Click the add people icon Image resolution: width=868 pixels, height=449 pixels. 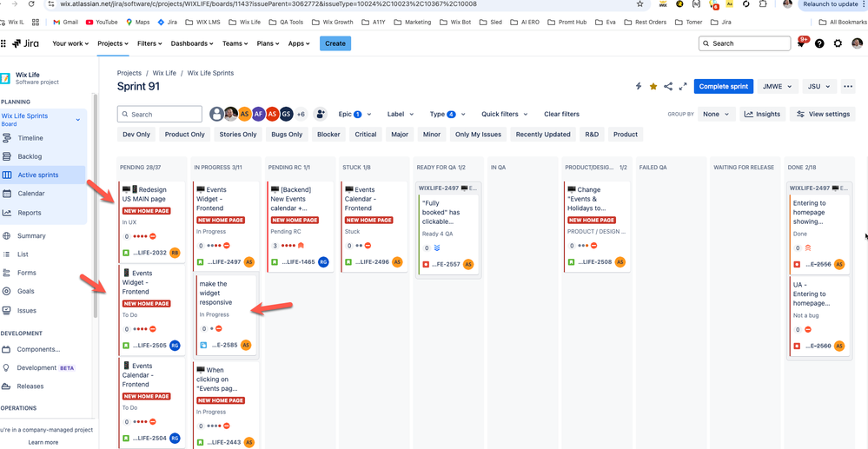pos(320,114)
